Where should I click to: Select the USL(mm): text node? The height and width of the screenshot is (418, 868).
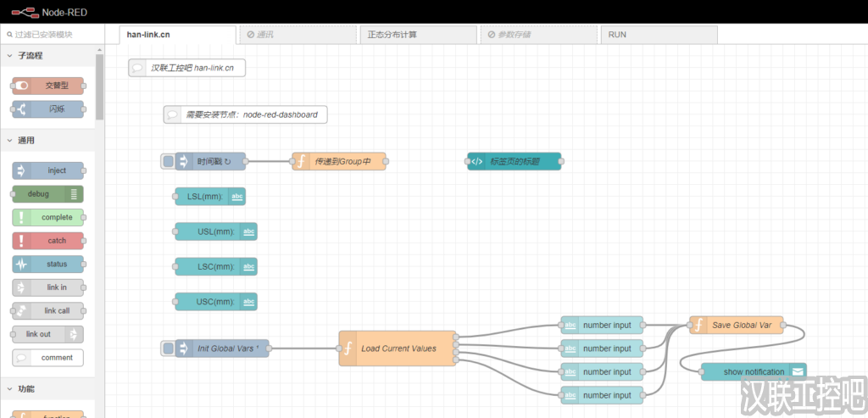216,231
